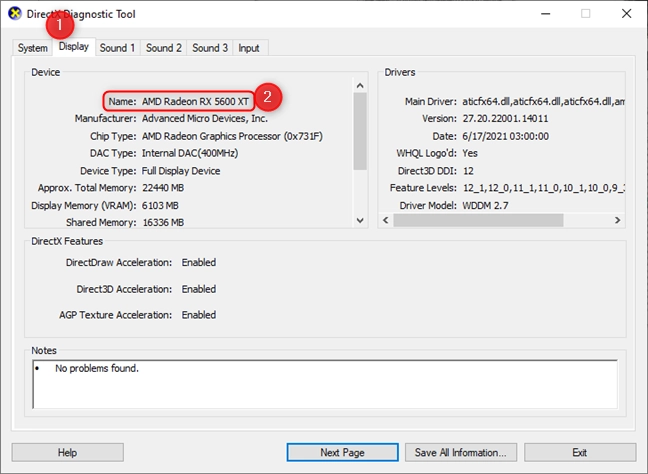This screenshot has width=648, height=474.
Task: Click the chip type value '(0x731F)' line
Action: tap(232, 136)
